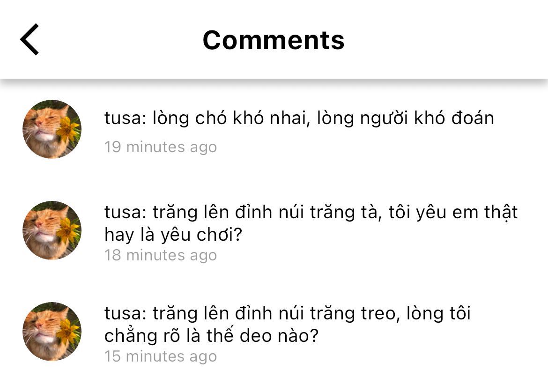Tap the yellow flower in the first avatar

click(69, 129)
